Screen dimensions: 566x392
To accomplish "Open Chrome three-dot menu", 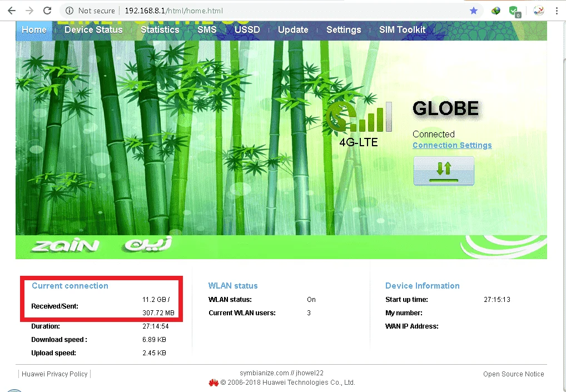I will pos(557,11).
